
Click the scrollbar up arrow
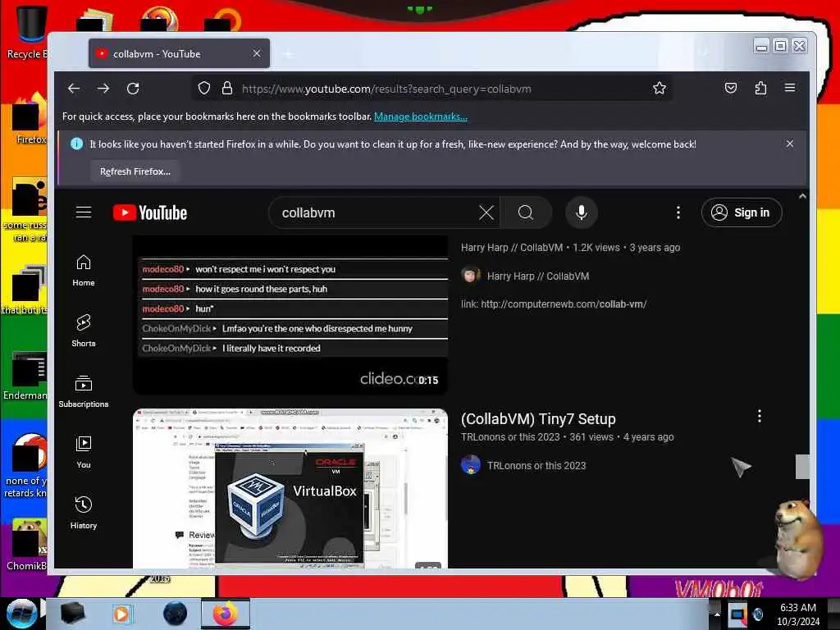pyautogui.click(x=802, y=196)
